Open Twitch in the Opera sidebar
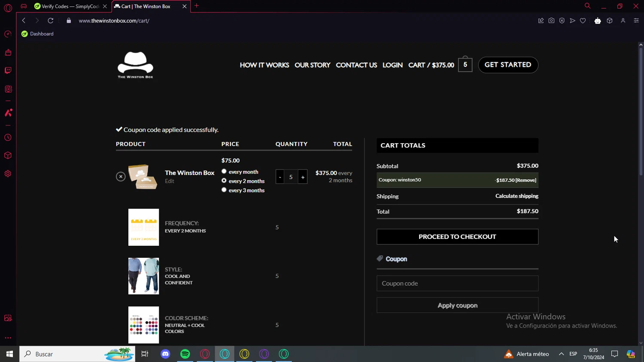Viewport: 644px width, 362px height. (x=8, y=71)
